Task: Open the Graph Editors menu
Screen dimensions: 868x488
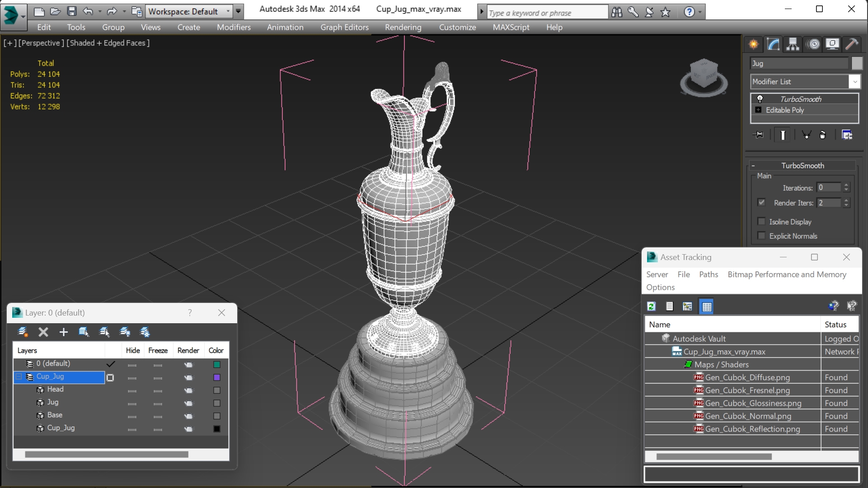Action: [x=344, y=27]
